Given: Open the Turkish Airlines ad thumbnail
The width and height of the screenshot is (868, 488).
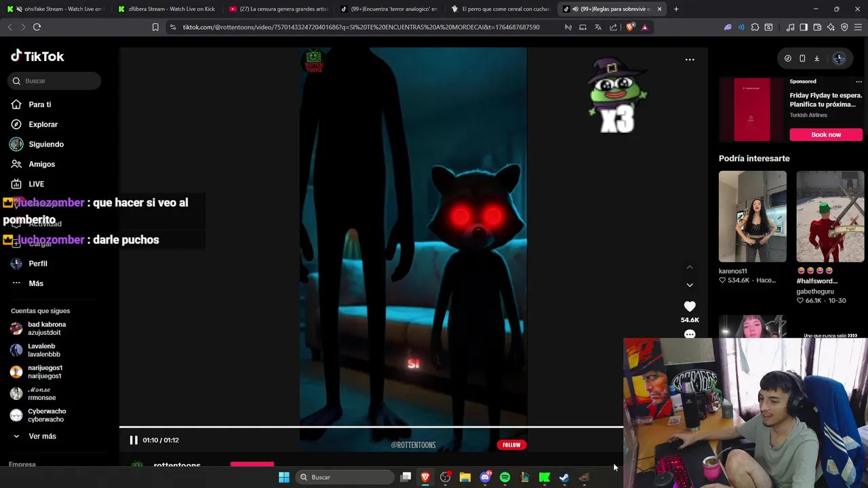Looking at the screenshot, I should point(751,109).
